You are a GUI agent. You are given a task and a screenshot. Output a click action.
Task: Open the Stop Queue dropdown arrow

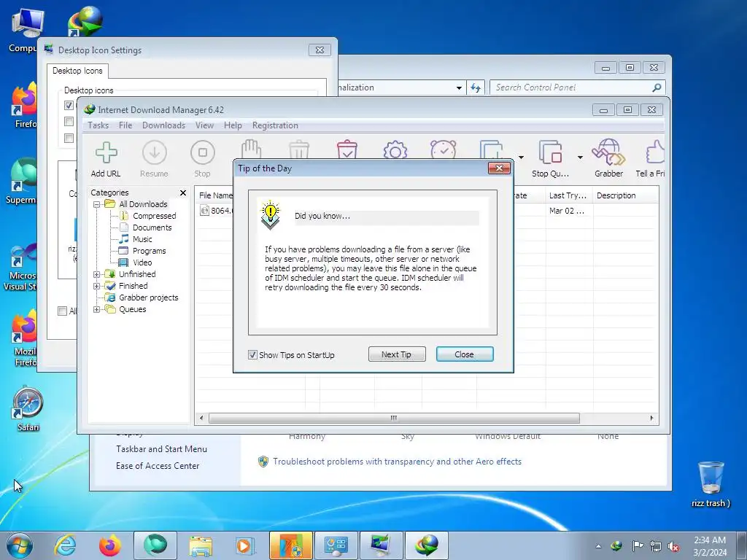click(580, 157)
